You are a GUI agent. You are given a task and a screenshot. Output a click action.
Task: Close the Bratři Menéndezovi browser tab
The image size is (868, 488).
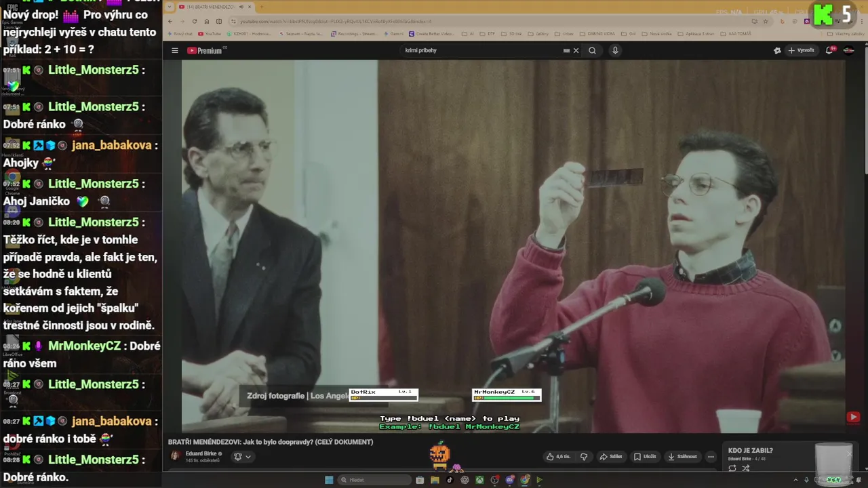tap(250, 7)
